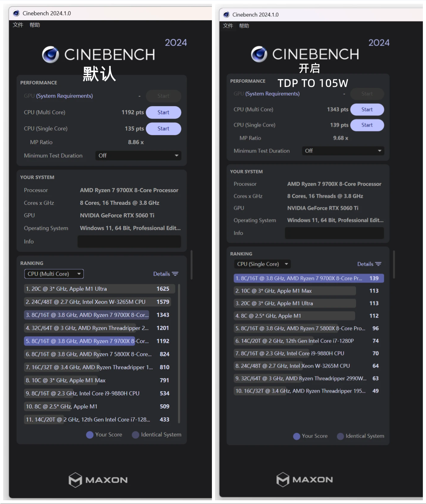Expand Minimum Test Duration dropdown in left window
426x504 pixels.
click(x=138, y=156)
